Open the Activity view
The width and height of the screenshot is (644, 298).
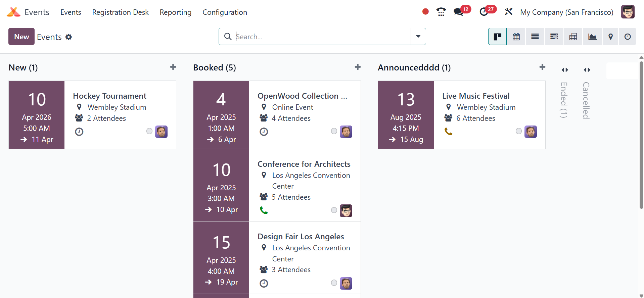click(x=627, y=37)
